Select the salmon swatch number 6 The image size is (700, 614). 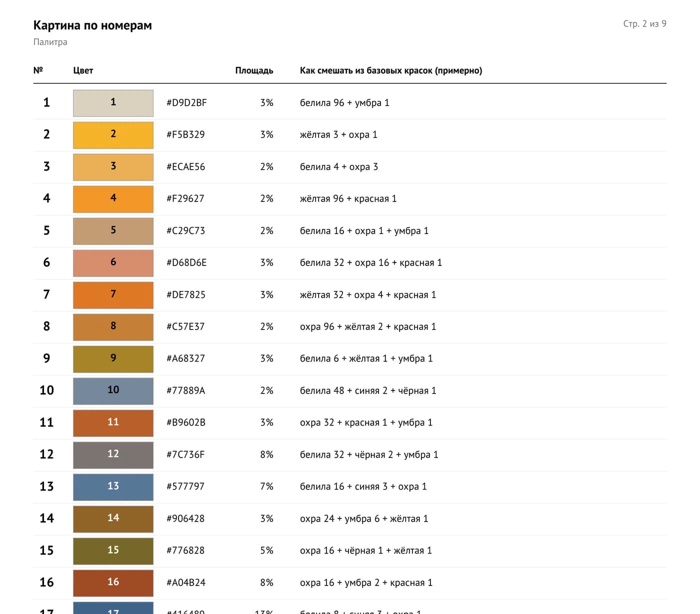(x=113, y=263)
